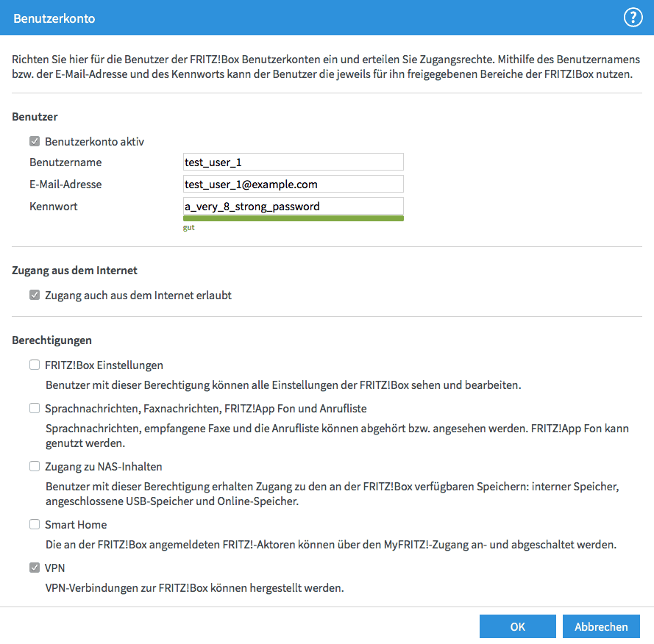Enable Smart Home permission checkbox
This screenshot has height=644, width=654.
pyautogui.click(x=35, y=524)
